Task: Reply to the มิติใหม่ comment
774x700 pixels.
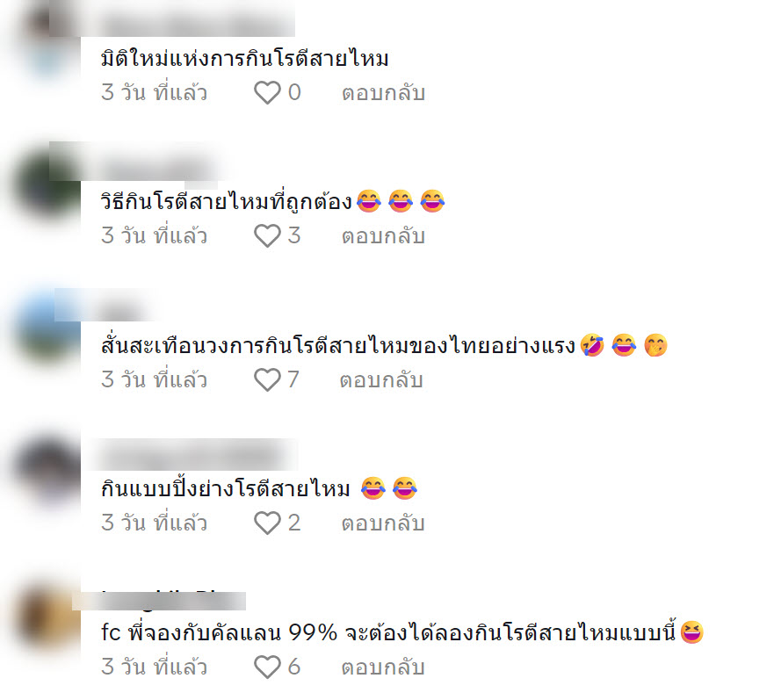Action: tap(384, 93)
